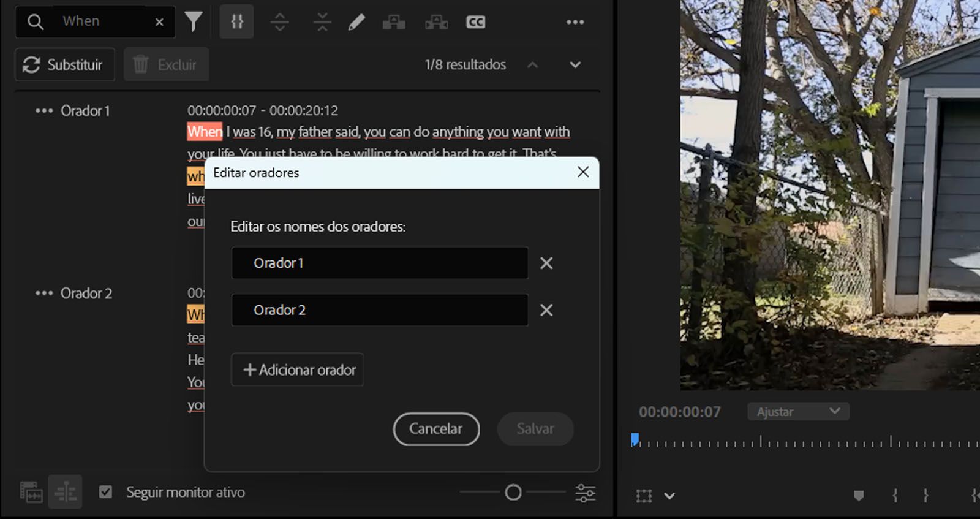Click the overwrite edit icon
The height and width of the screenshot is (519, 980).
click(x=436, y=22)
